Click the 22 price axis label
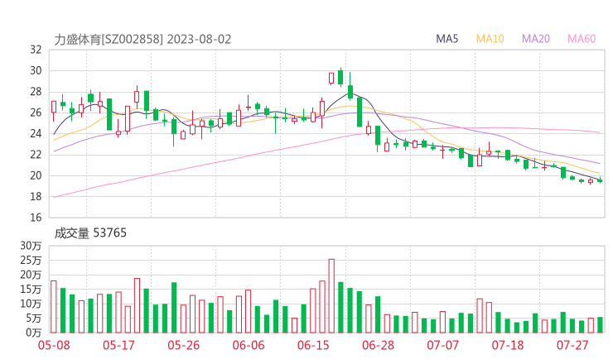Image resolution: width=613 pixels, height=364 pixels. pyautogui.click(x=36, y=155)
